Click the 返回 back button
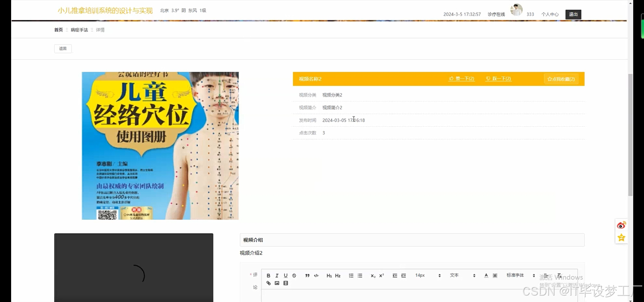644x302 pixels. 63,49
